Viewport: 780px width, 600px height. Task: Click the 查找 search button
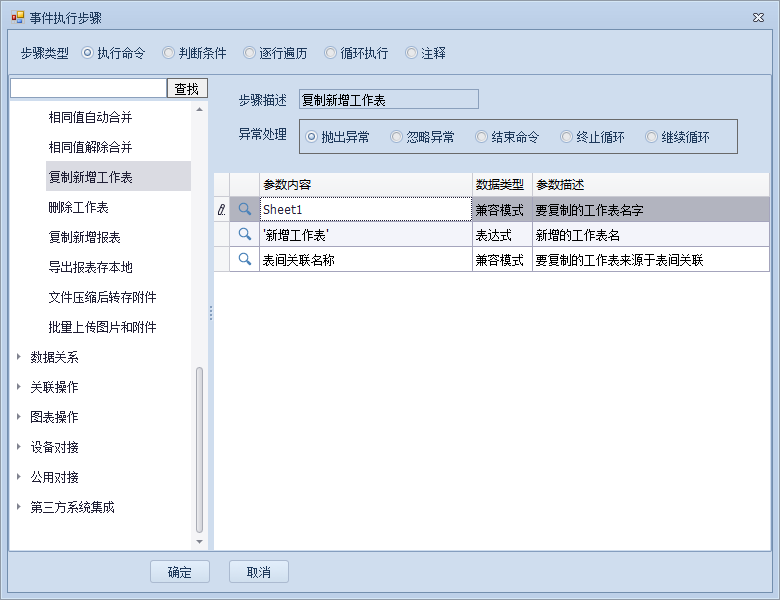pyautogui.click(x=187, y=89)
